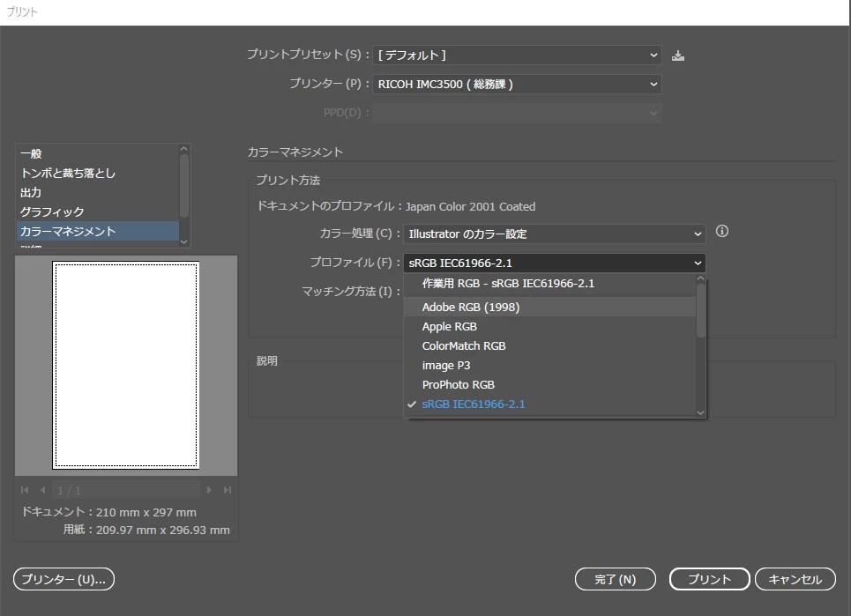Image resolution: width=851 pixels, height=616 pixels.
Task: Select 出力 category in list
Action: 98,192
